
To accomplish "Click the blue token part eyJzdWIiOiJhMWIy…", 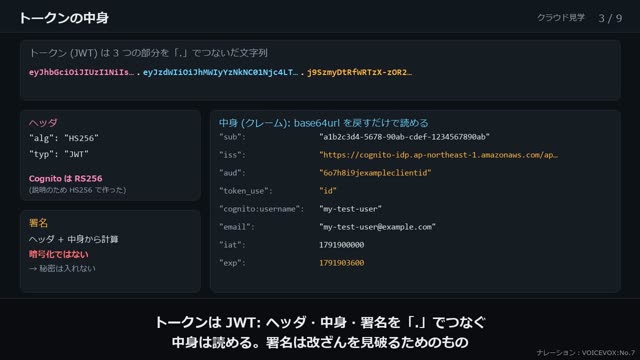I will click(220, 72).
